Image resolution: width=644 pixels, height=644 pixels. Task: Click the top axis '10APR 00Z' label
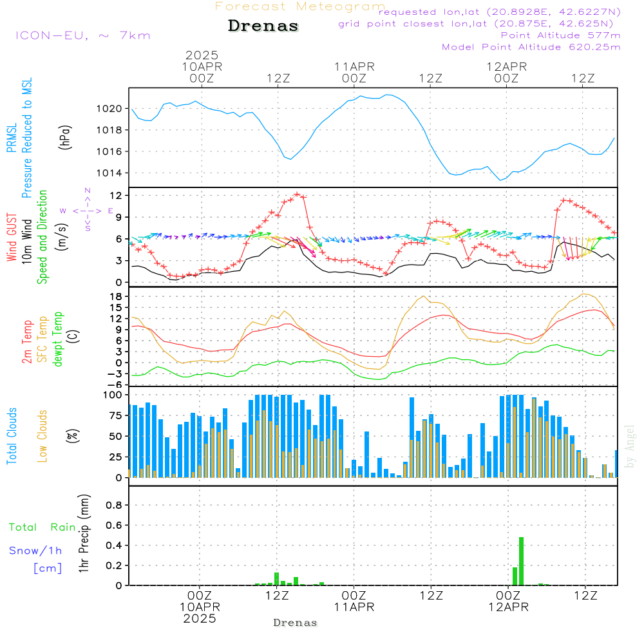202,72
